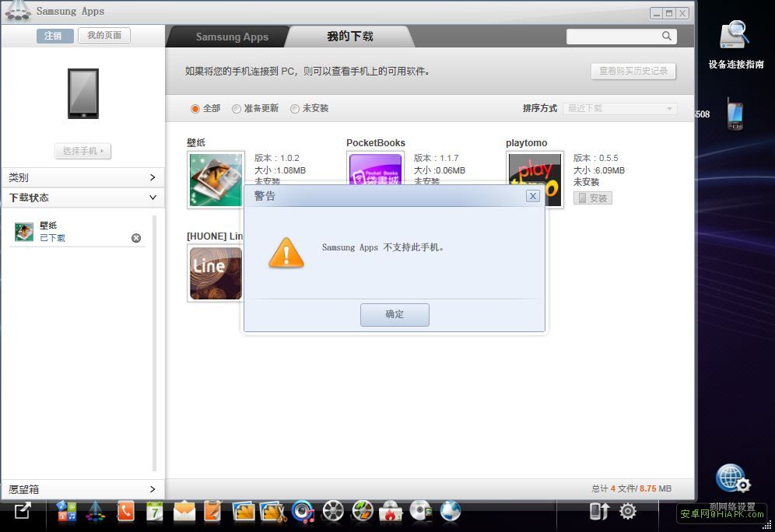Collapse the 下载状态 download status section

tap(82, 198)
